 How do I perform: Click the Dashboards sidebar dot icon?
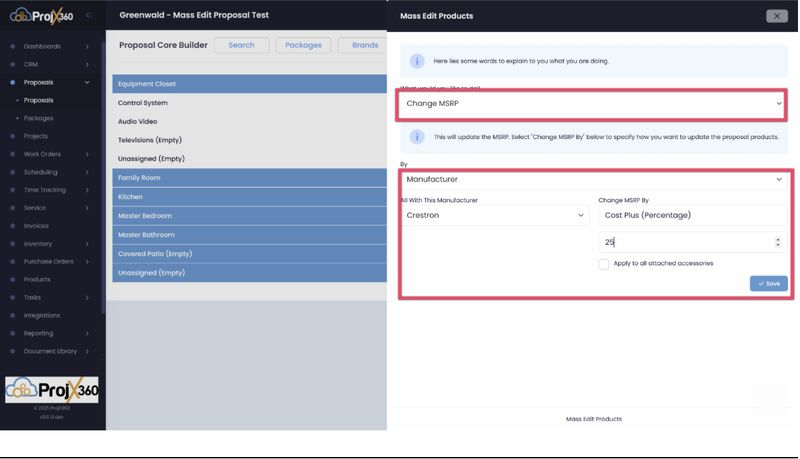13,46
